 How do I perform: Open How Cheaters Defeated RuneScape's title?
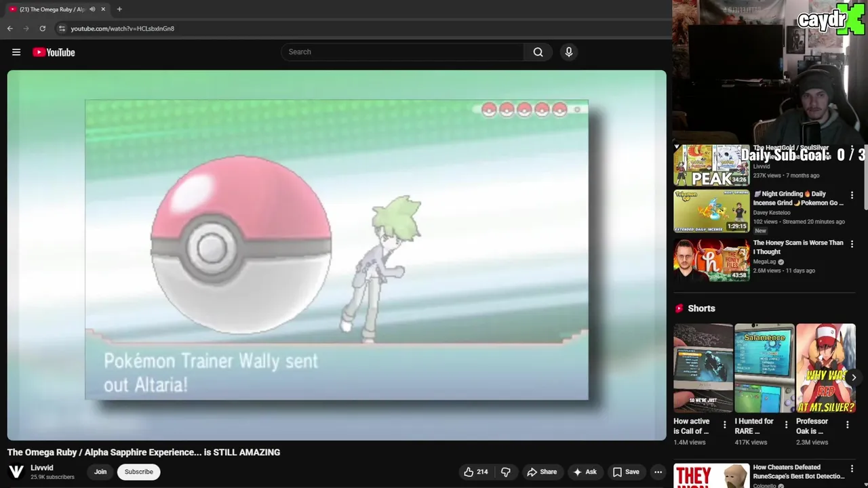pyautogui.click(x=798, y=472)
